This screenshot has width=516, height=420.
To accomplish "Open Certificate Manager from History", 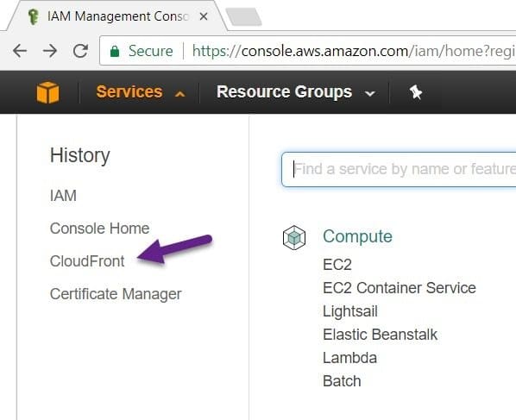I will 116,294.
